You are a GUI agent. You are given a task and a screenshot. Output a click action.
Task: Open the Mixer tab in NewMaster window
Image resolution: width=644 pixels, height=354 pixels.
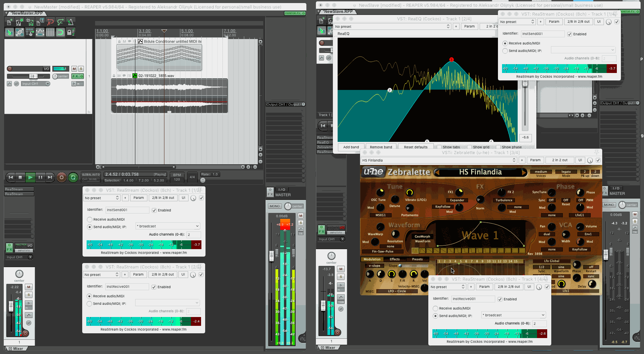[16, 349]
